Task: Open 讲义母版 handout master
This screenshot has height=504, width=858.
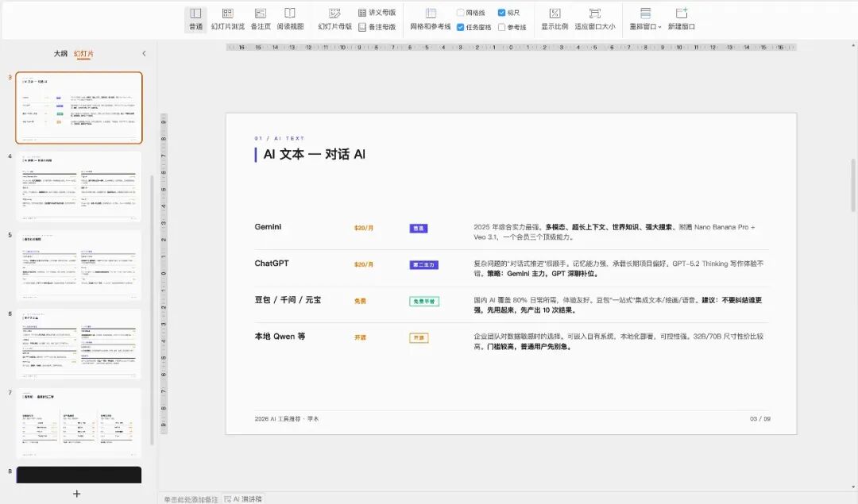Action: [x=377, y=13]
